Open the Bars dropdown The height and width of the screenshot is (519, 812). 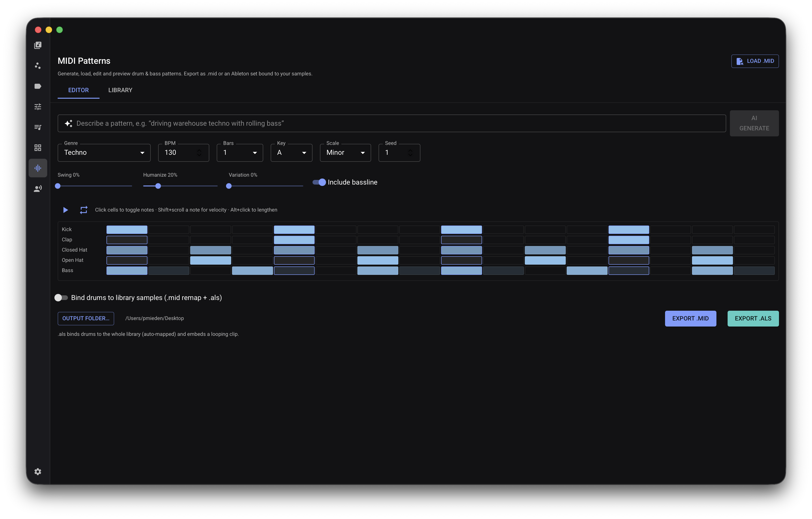coord(240,153)
